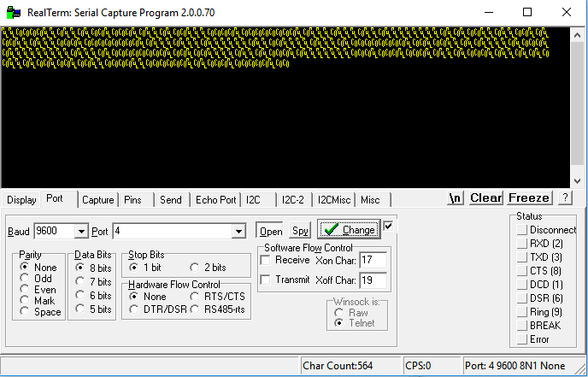Screen dimensions: 588x377
Task: Click the RealTerm app icon in title bar
Action: click(12, 12)
